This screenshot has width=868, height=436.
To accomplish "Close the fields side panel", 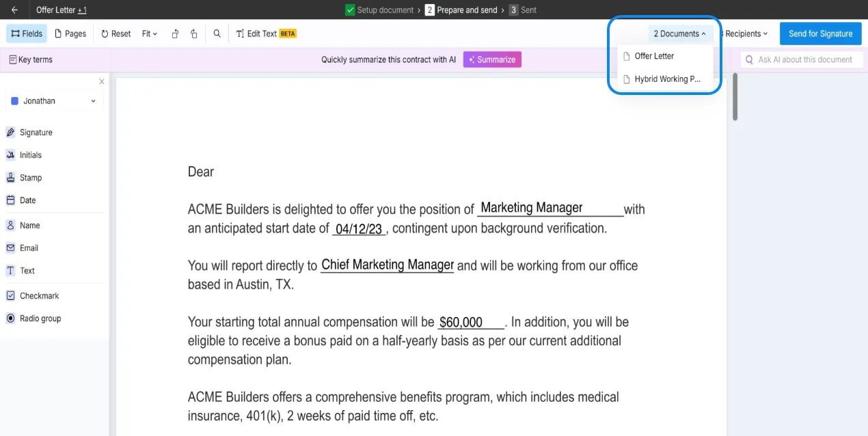I will click(x=102, y=81).
